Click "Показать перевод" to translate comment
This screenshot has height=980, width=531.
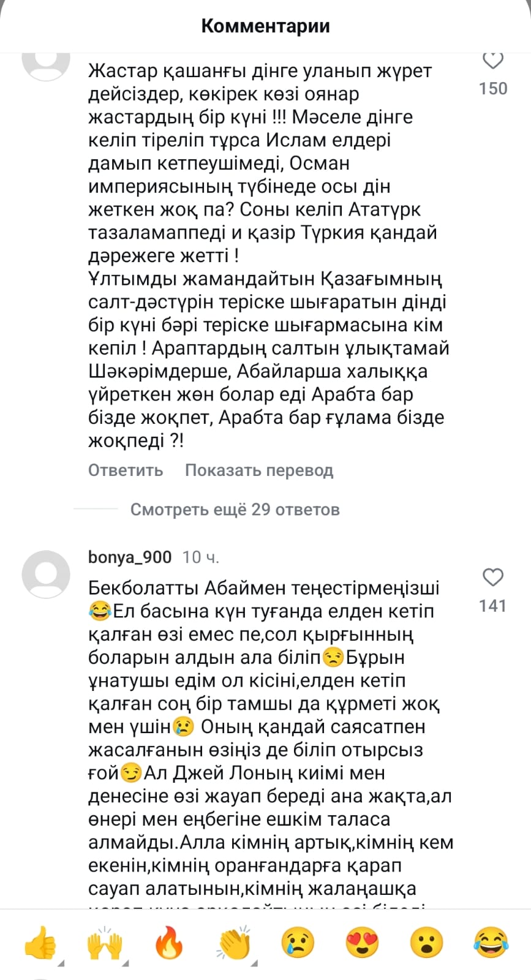[x=259, y=470]
